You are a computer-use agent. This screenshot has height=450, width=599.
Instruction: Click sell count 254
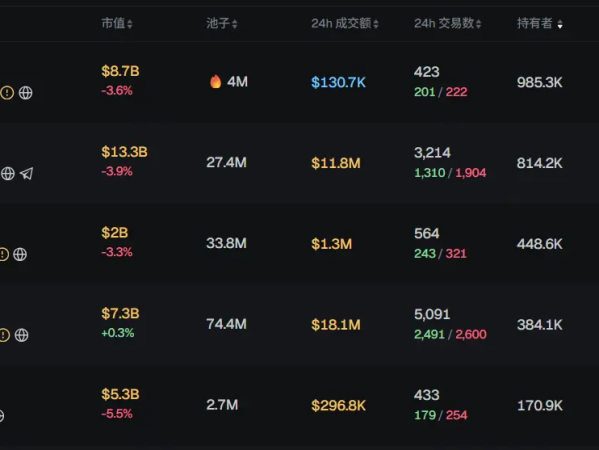(x=457, y=415)
